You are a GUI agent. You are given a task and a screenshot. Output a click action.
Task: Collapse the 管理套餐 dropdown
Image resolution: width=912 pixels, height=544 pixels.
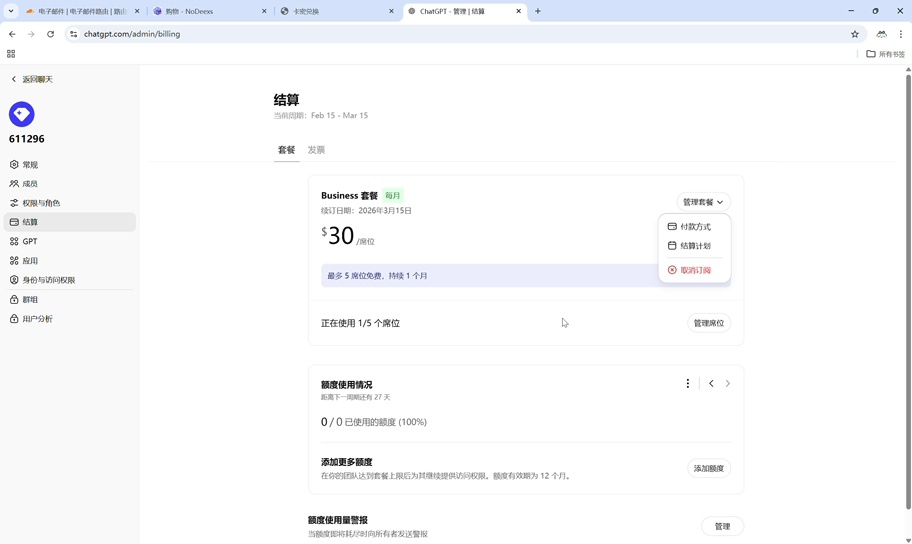click(x=703, y=202)
